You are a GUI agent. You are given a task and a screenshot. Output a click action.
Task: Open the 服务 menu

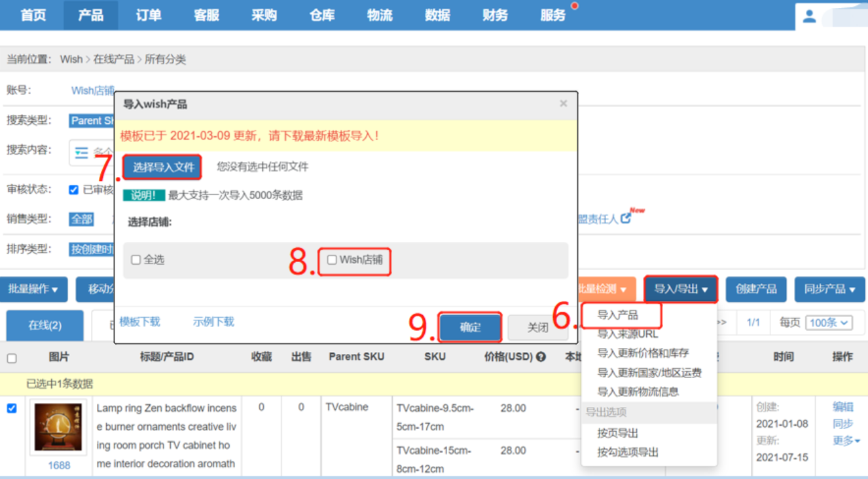[x=553, y=15]
